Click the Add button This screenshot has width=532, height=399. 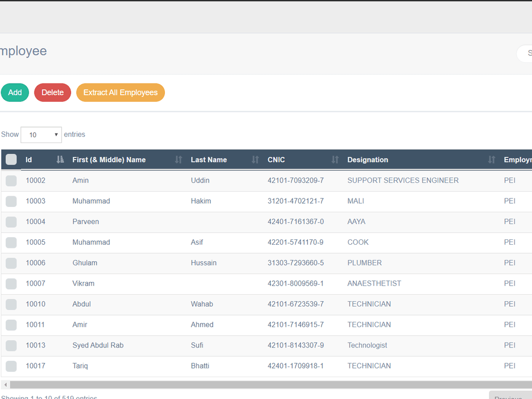point(15,93)
